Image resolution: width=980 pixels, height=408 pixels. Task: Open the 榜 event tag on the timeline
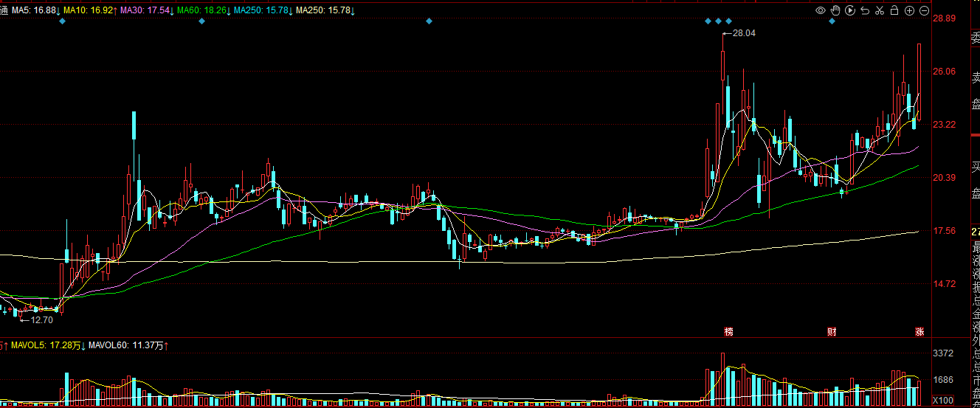pyautogui.click(x=729, y=331)
